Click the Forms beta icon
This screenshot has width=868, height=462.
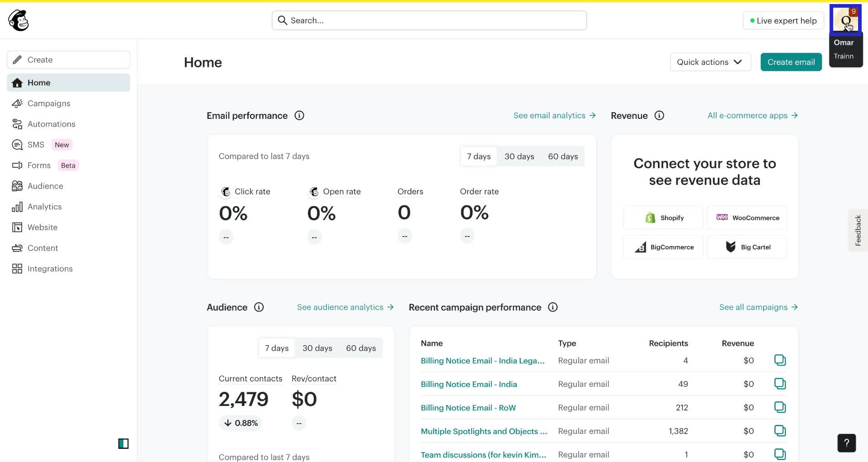[x=17, y=165]
